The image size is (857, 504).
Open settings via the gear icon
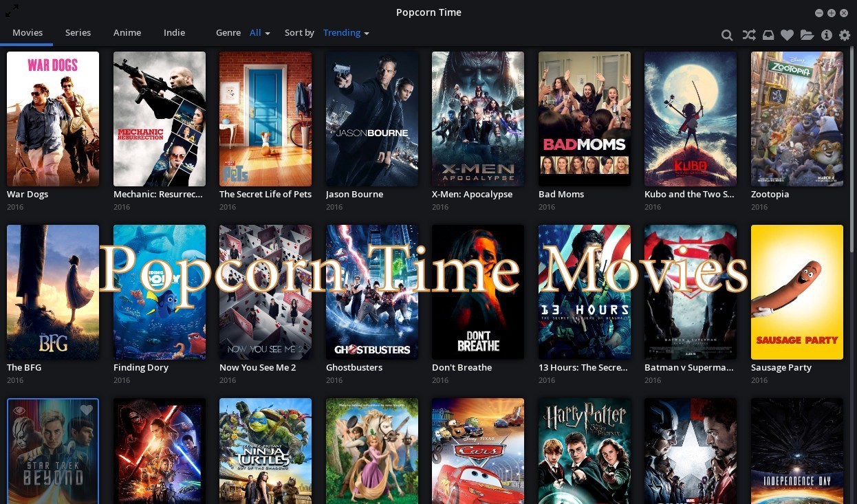tap(845, 35)
